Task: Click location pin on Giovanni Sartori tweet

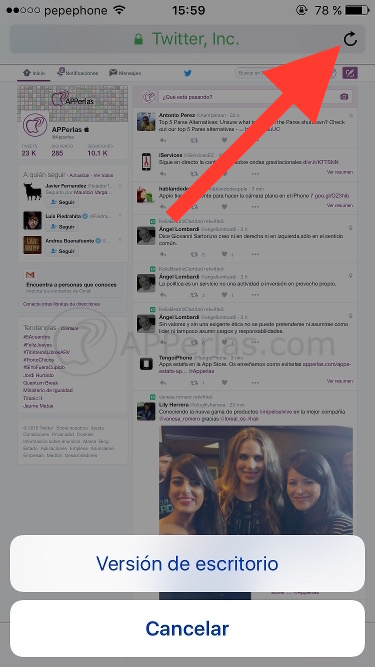Action: pyautogui.click(x=351, y=228)
